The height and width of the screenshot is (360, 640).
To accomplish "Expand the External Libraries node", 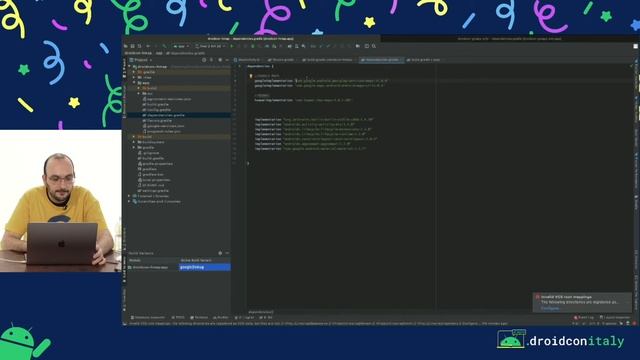I will click(130, 196).
